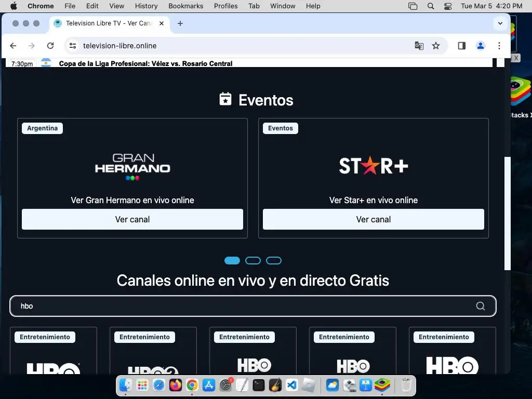Open App Store from the Dock

[209, 385]
